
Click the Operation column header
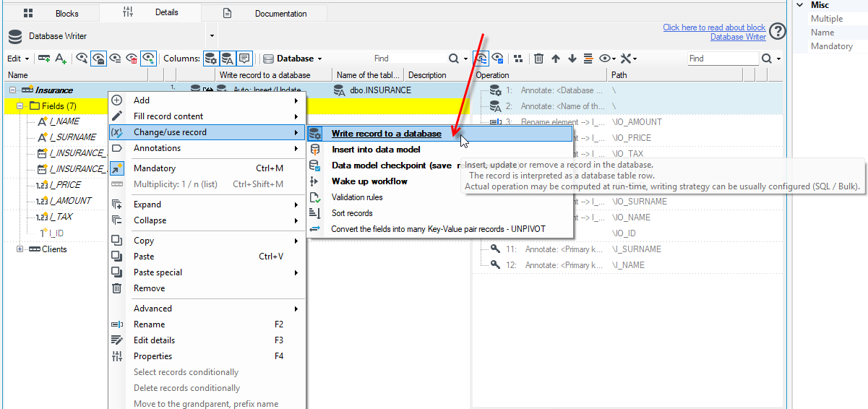[x=540, y=75]
